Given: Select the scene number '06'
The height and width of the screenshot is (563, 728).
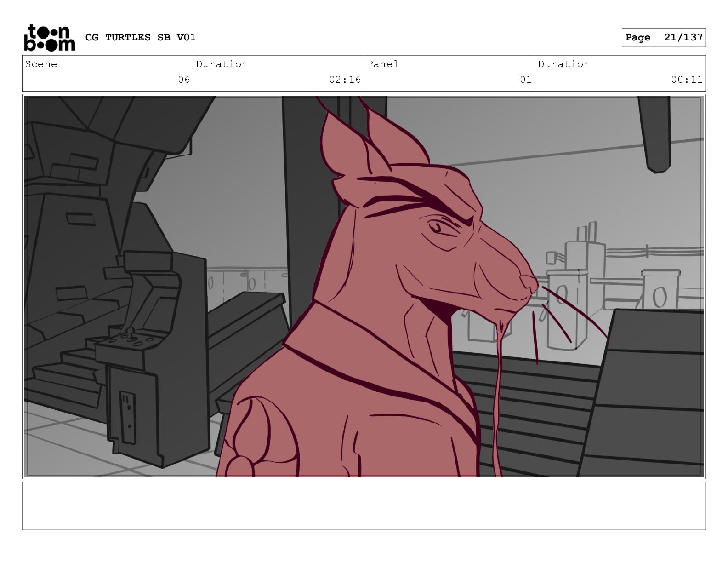Looking at the screenshot, I should coord(184,80).
